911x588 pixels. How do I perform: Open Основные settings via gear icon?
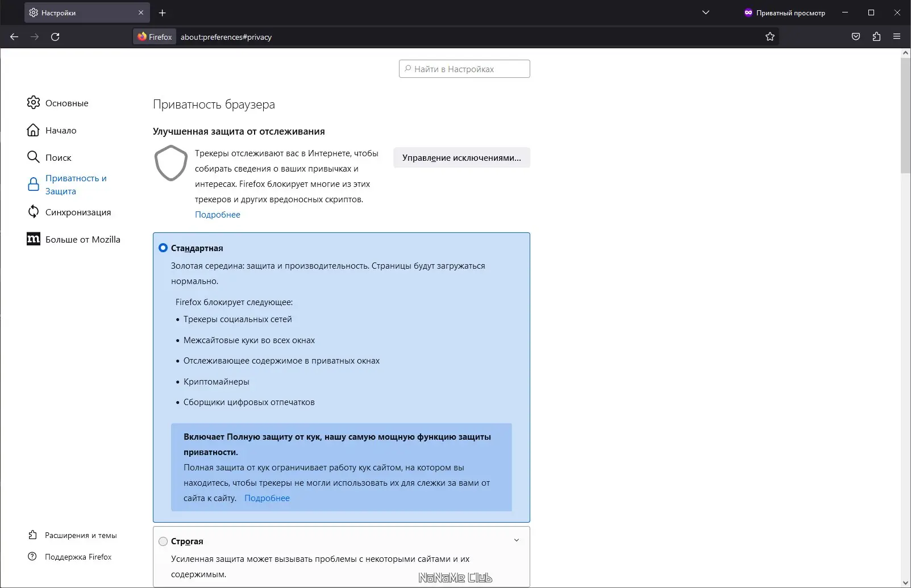coord(34,103)
